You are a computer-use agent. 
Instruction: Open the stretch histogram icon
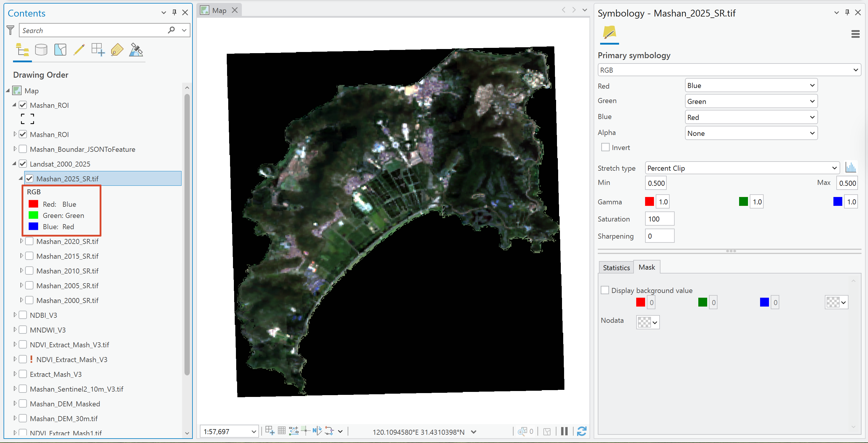(851, 167)
